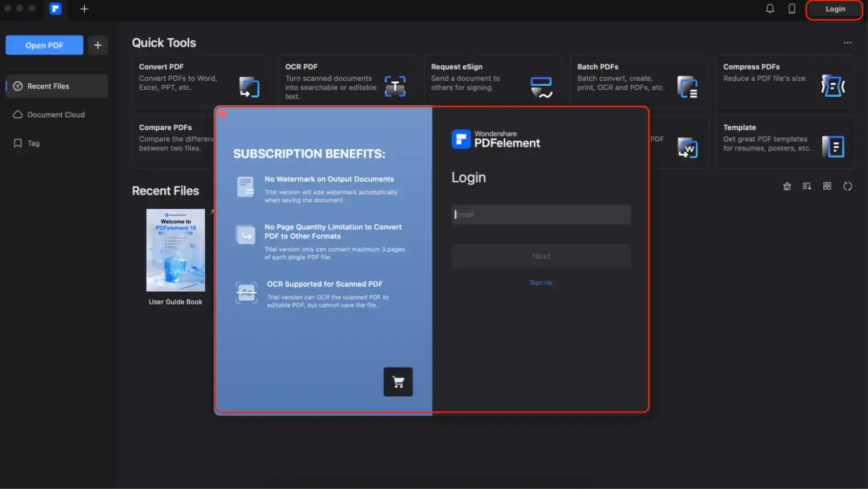Switch to the Document Cloud section
The height and width of the screenshot is (489, 868).
point(53,114)
